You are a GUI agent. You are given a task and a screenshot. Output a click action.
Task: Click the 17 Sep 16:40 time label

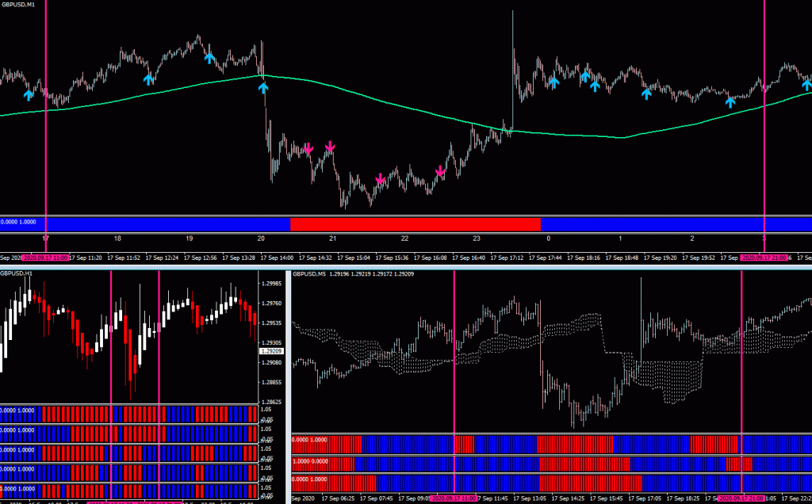pyautogui.click(x=469, y=258)
